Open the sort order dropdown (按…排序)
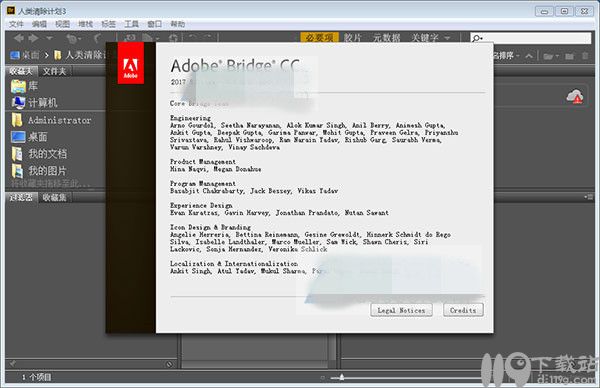This screenshot has height=388, width=600. 507,56
